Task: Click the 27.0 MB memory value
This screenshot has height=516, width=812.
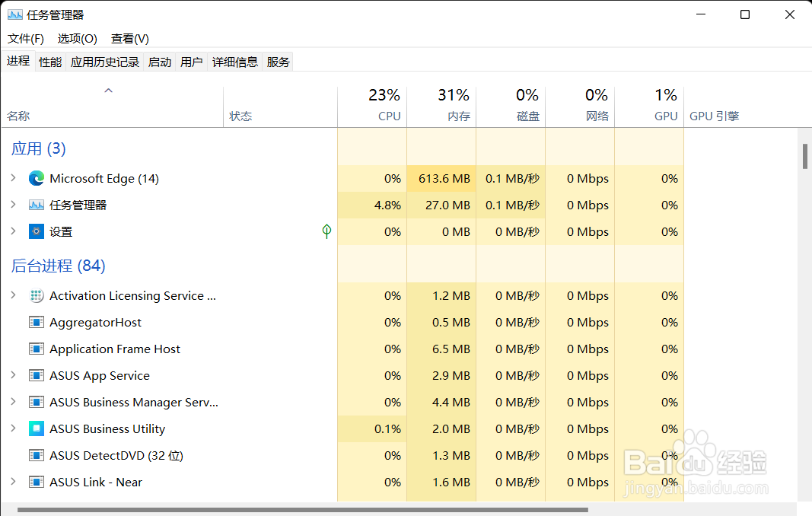Action: [448, 205]
